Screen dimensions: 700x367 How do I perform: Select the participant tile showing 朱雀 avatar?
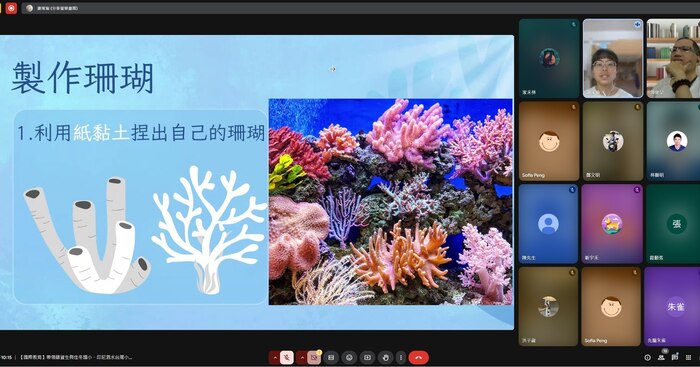tap(672, 307)
